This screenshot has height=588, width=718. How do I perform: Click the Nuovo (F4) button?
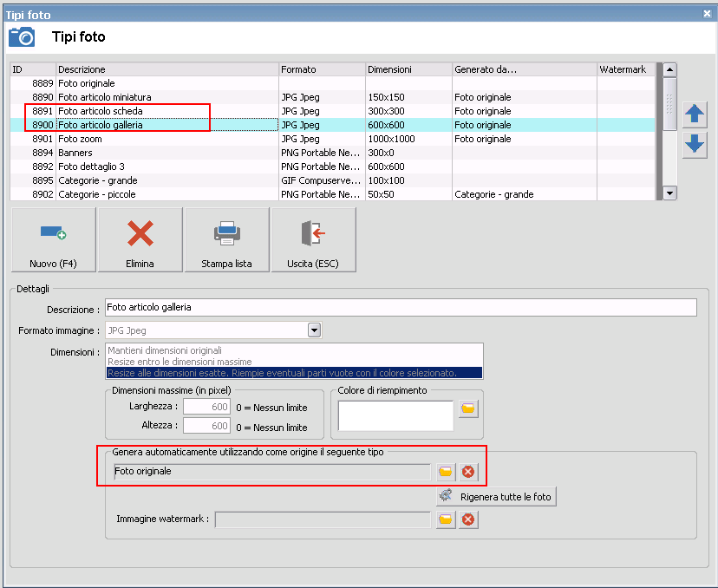[54, 239]
